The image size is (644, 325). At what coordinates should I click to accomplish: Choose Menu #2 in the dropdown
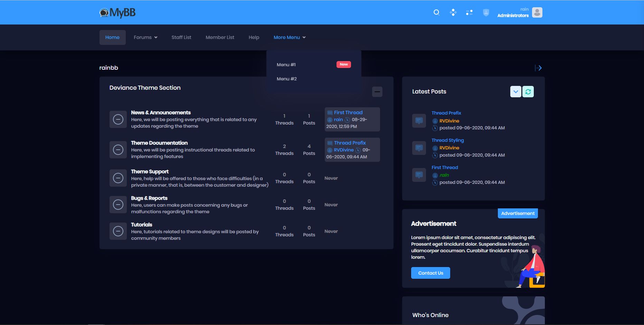[x=287, y=79]
